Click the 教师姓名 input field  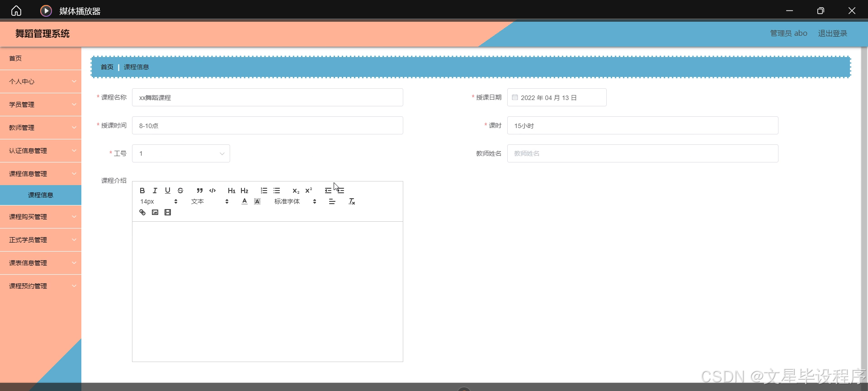pos(643,153)
